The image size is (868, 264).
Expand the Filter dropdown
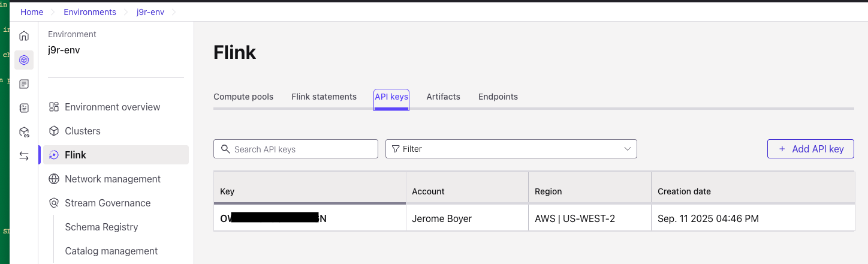point(511,149)
